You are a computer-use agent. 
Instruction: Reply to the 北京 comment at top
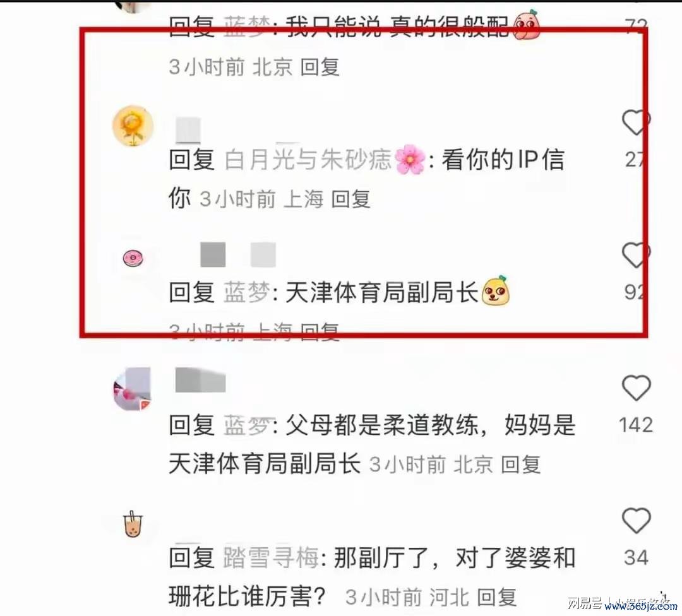pos(320,67)
